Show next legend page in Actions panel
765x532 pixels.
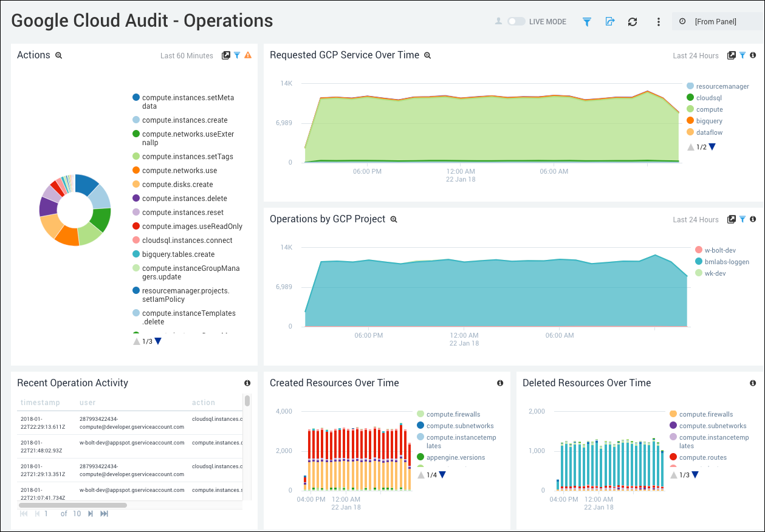[x=157, y=341]
